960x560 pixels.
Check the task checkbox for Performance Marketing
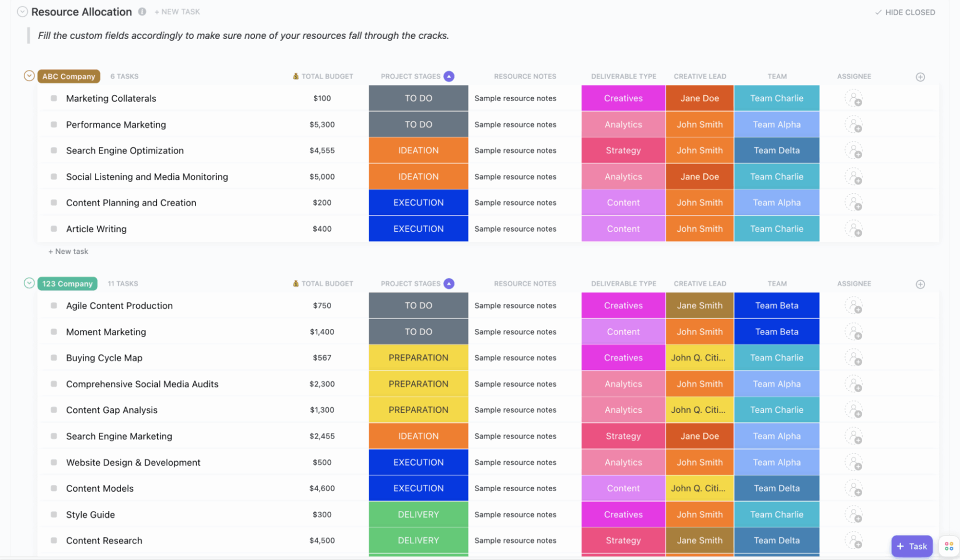53,124
